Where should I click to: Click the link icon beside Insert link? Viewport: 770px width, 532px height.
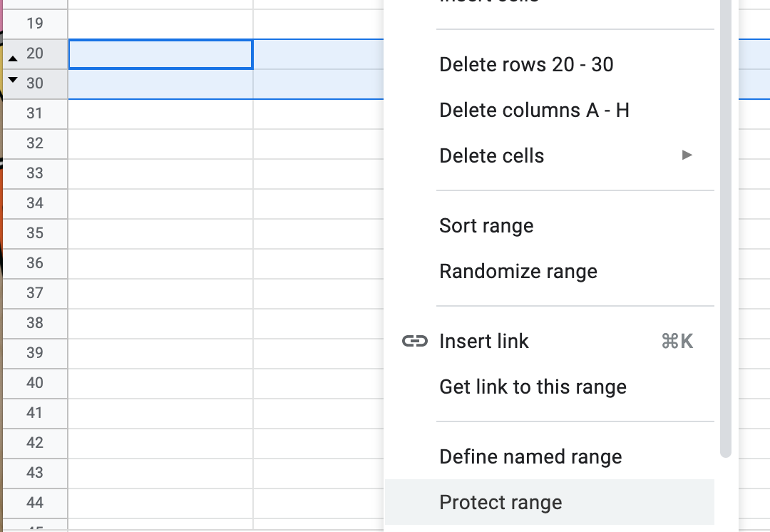tap(415, 341)
